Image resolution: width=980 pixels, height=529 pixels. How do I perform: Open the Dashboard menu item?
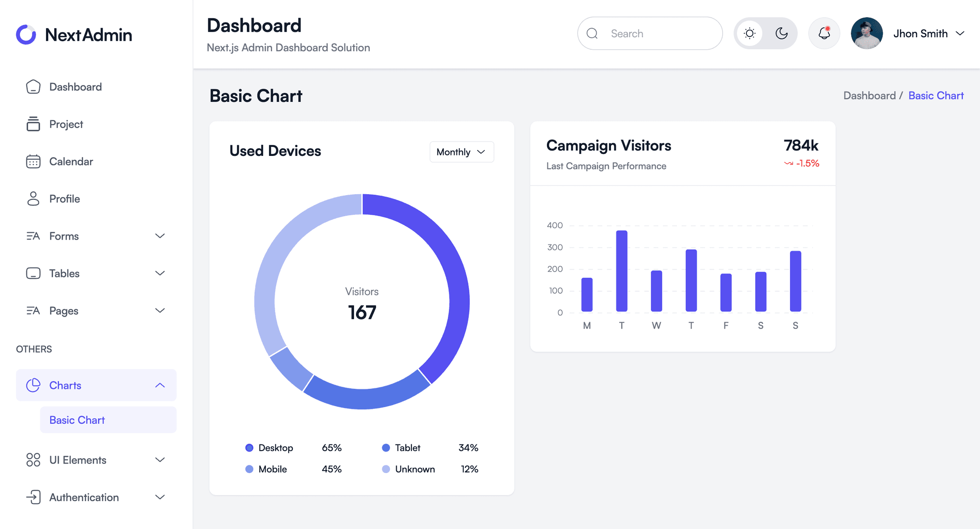[96, 87]
